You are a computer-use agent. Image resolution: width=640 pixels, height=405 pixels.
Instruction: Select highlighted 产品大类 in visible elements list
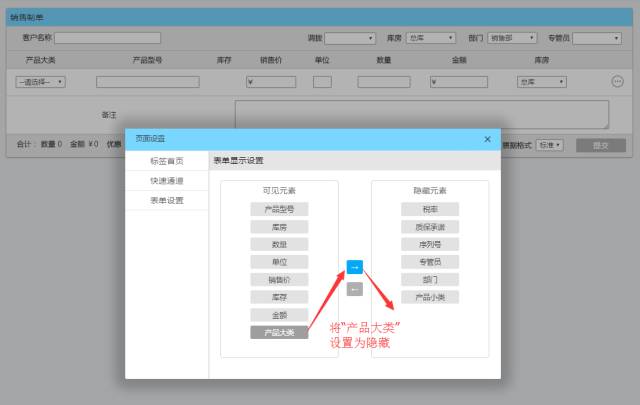(x=279, y=332)
